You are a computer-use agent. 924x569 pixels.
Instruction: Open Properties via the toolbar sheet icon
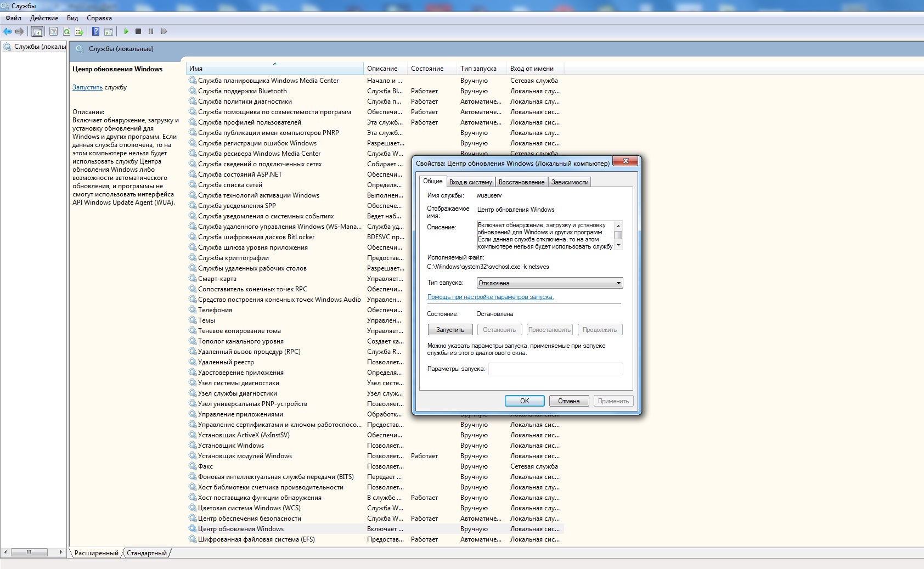[x=53, y=31]
